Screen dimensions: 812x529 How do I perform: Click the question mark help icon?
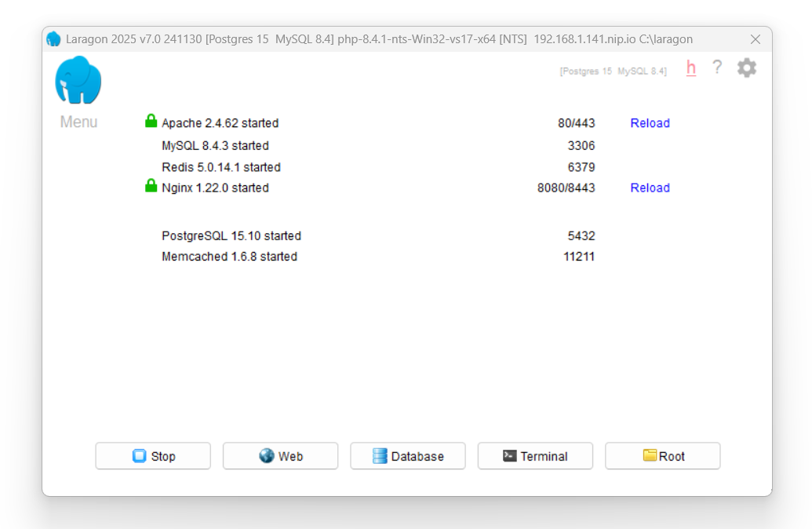click(716, 67)
